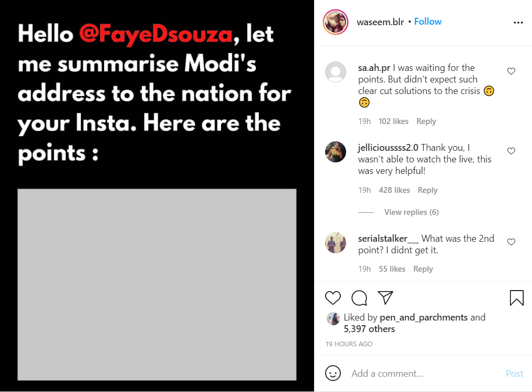The image size is (532, 392).
Task: Reply to the jellicioussss2.0 comment
Action: coord(427,190)
